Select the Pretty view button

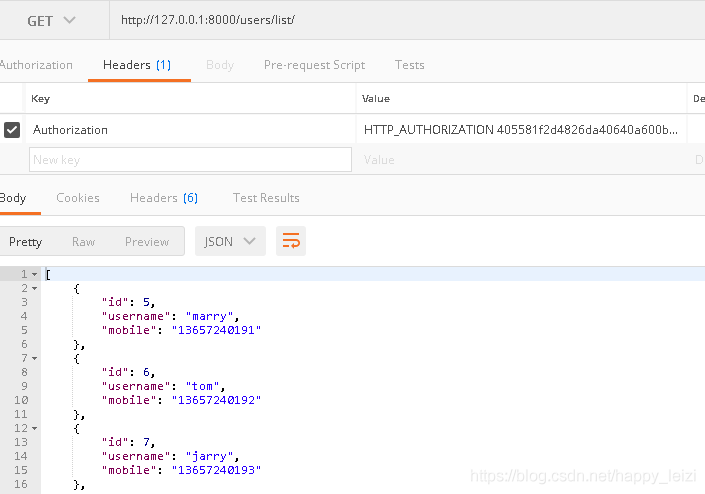[26, 241]
